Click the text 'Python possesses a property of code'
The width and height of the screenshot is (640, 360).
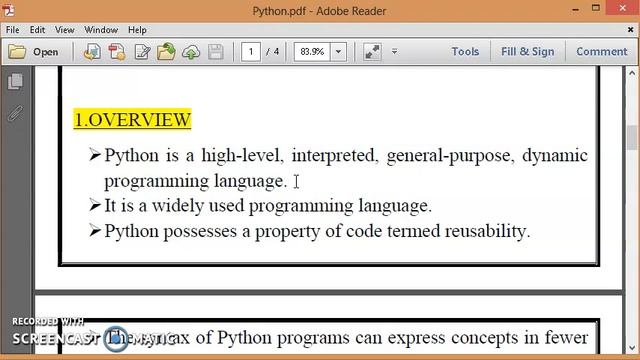[244, 231]
